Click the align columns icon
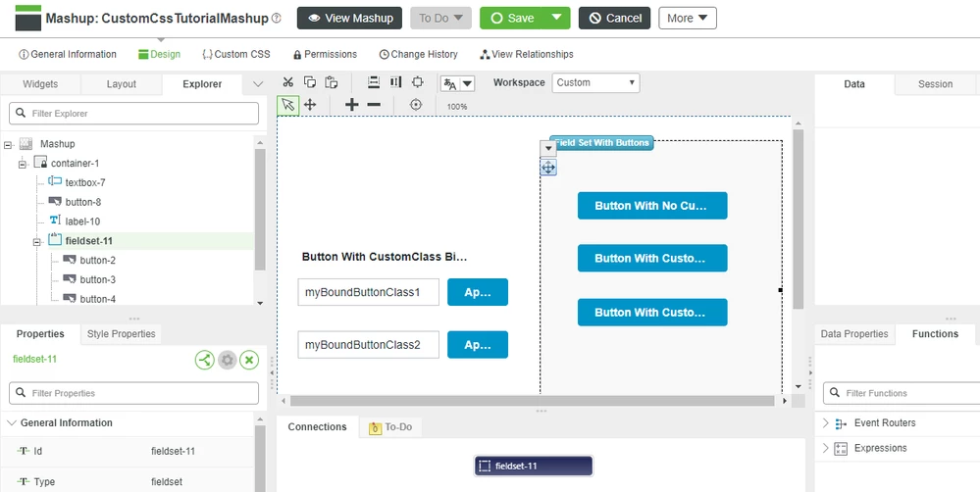The height and width of the screenshot is (492, 980). tap(395, 82)
